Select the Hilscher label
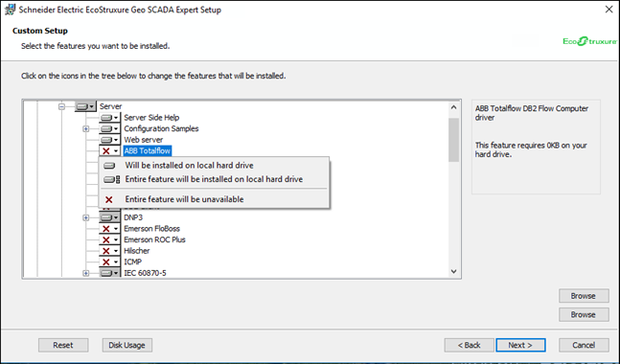The width and height of the screenshot is (620, 364). (x=137, y=251)
